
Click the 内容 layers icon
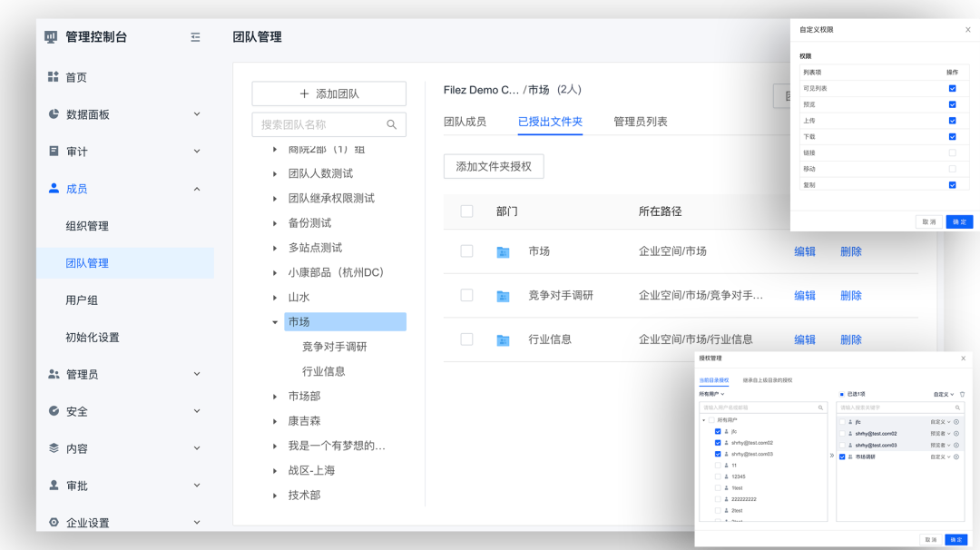point(54,448)
